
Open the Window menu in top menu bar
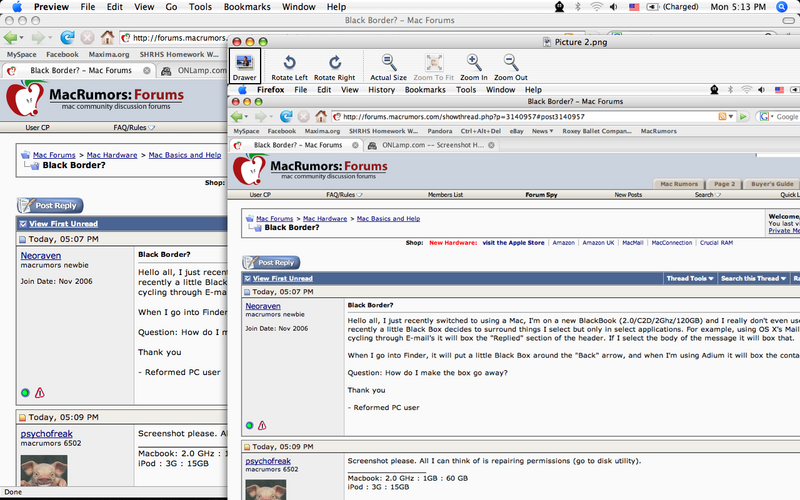pyautogui.click(x=298, y=7)
